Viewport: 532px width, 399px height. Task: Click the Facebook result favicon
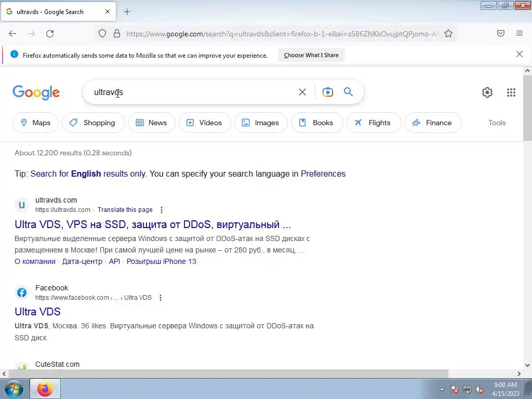22,292
